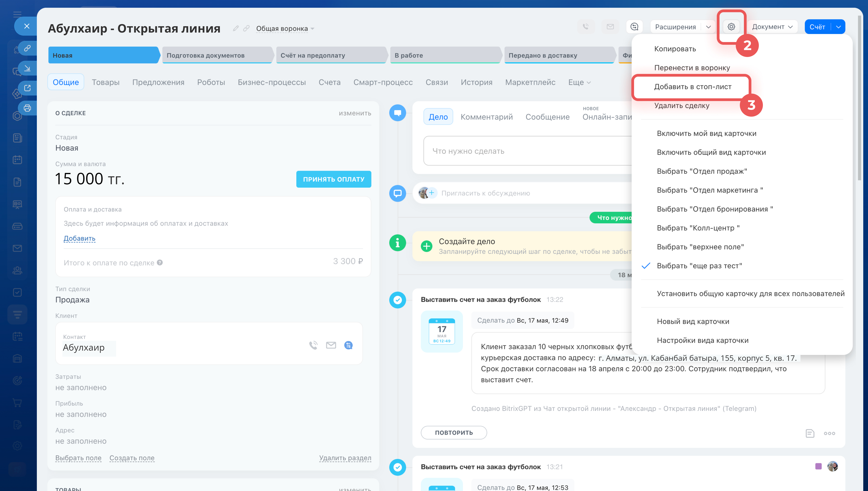Screen dimensions: 868x491
Task: Click the green info timeline icon
Action: (398, 243)
